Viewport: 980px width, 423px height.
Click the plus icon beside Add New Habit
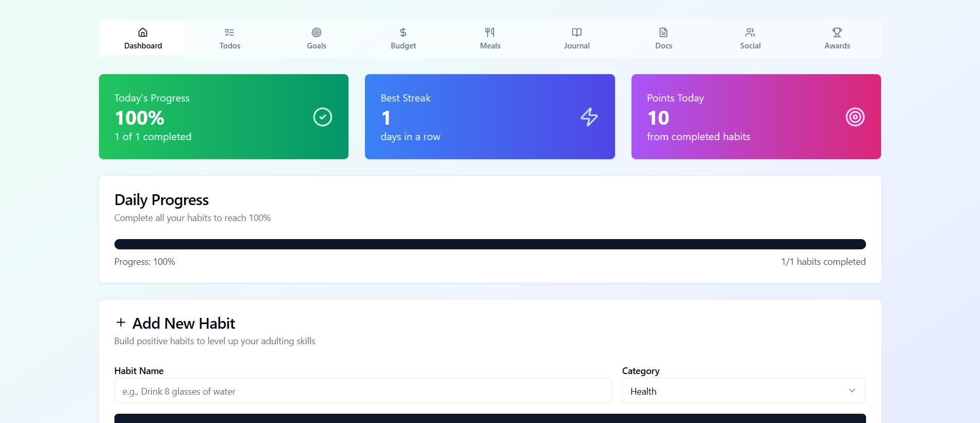pyautogui.click(x=121, y=323)
